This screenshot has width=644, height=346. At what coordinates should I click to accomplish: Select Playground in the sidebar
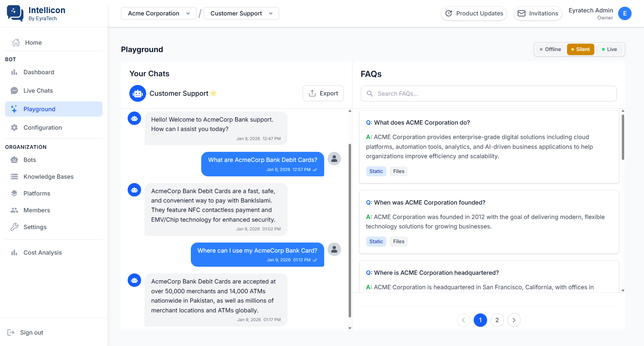coord(54,109)
